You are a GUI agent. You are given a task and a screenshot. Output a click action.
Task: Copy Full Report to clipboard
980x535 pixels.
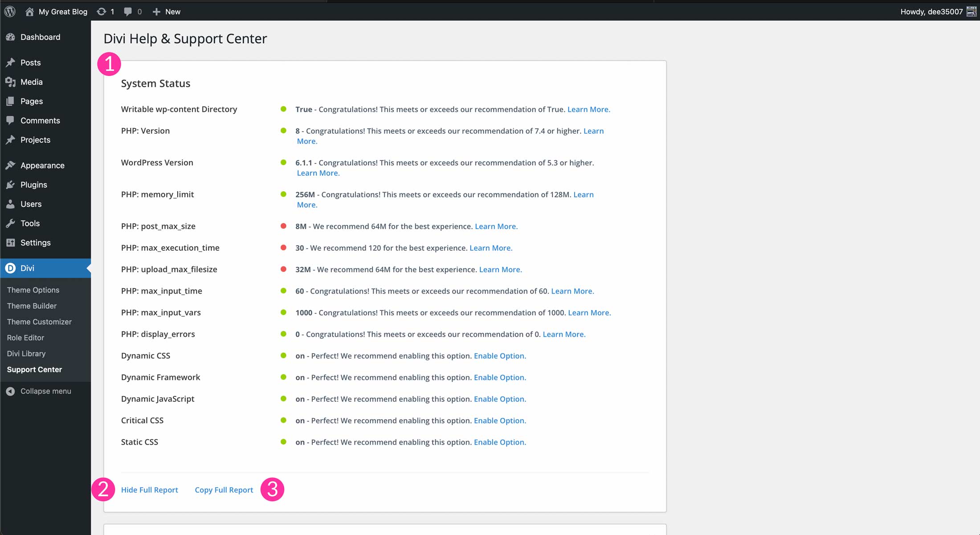[x=224, y=490]
